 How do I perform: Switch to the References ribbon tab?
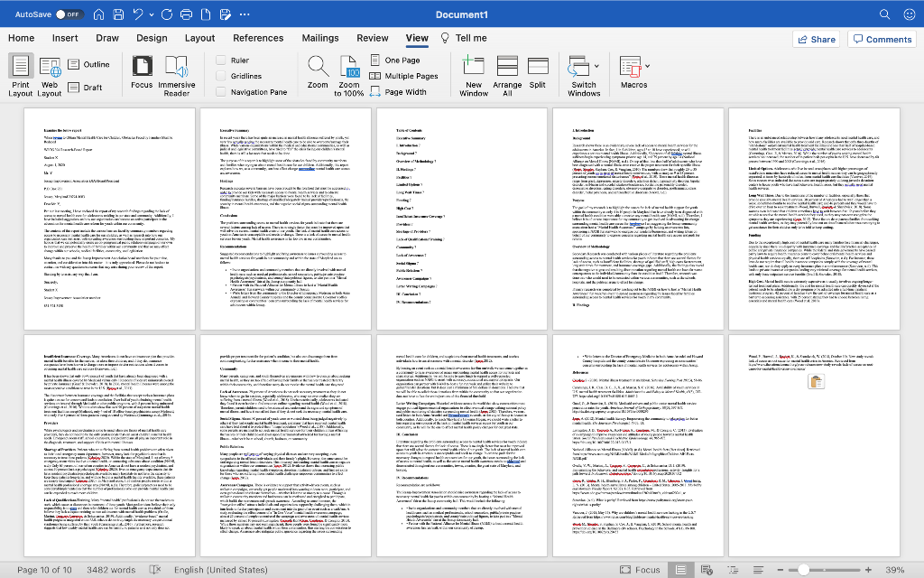click(x=258, y=39)
